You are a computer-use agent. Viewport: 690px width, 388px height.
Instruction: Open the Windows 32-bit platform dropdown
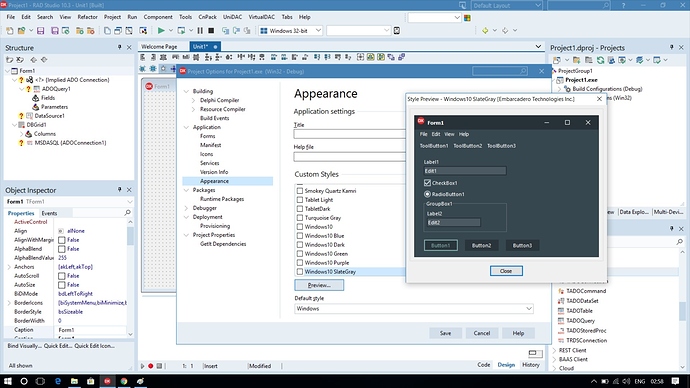coord(290,30)
